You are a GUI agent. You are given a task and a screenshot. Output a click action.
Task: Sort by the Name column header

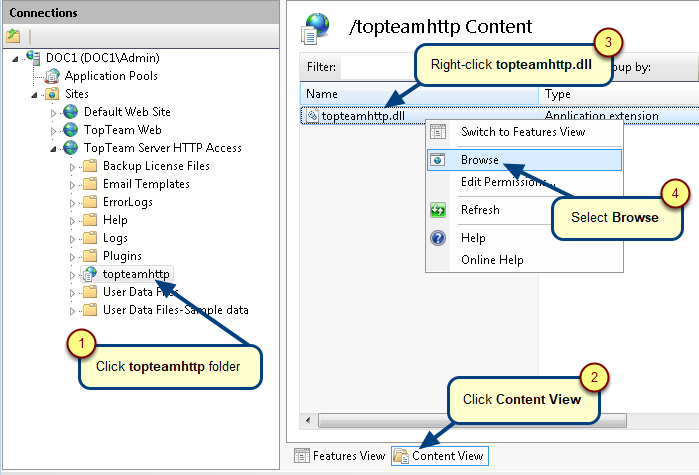[419, 94]
